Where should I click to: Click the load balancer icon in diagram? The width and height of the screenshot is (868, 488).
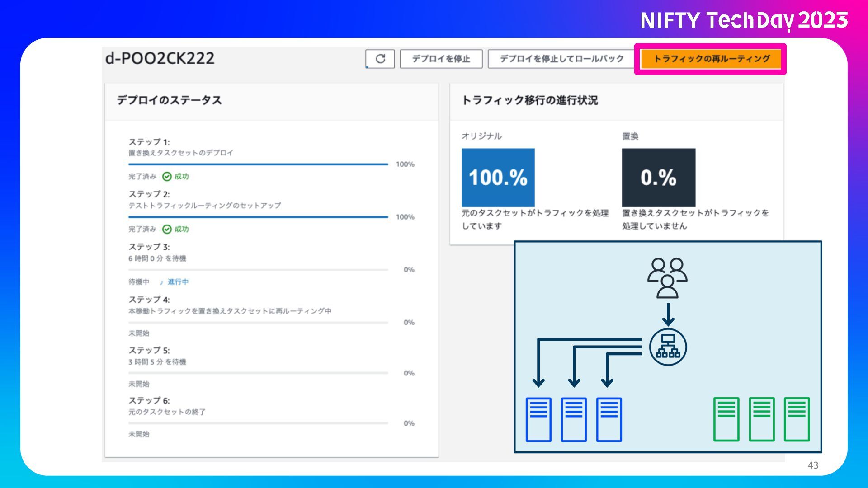tap(668, 347)
